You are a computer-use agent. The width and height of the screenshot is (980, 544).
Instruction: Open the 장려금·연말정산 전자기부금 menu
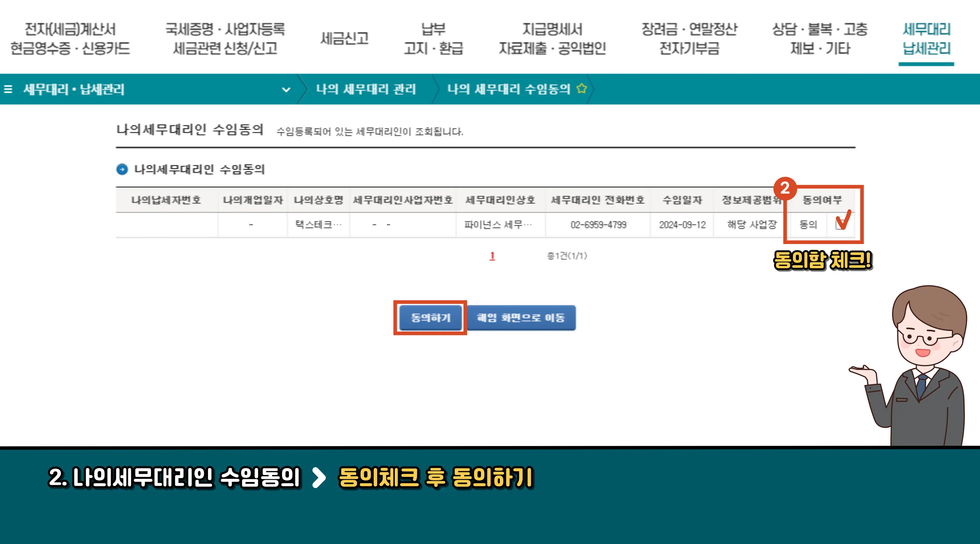(x=690, y=38)
